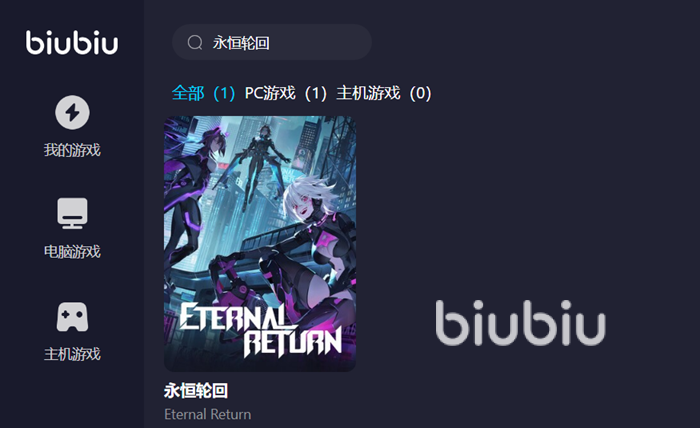The height and width of the screenshot is (428, 700).
Task: Open the 主机游戏 (0) results tab
Action: click(384, 93)
